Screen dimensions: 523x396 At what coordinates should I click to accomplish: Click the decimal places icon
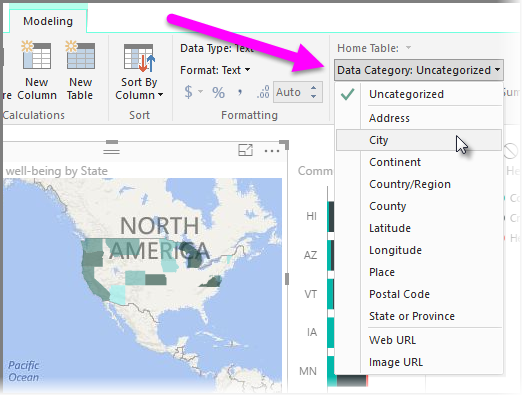263,92
